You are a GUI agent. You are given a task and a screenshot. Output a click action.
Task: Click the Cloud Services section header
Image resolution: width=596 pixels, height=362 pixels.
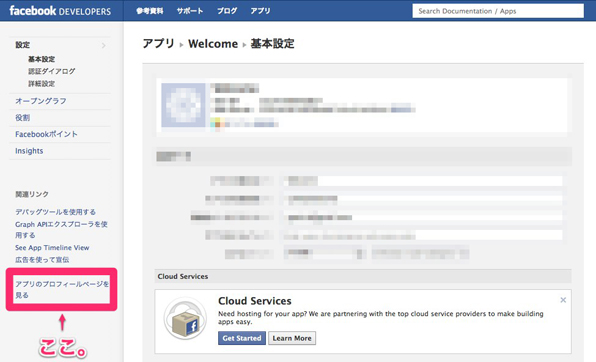[x=363, y=276]
